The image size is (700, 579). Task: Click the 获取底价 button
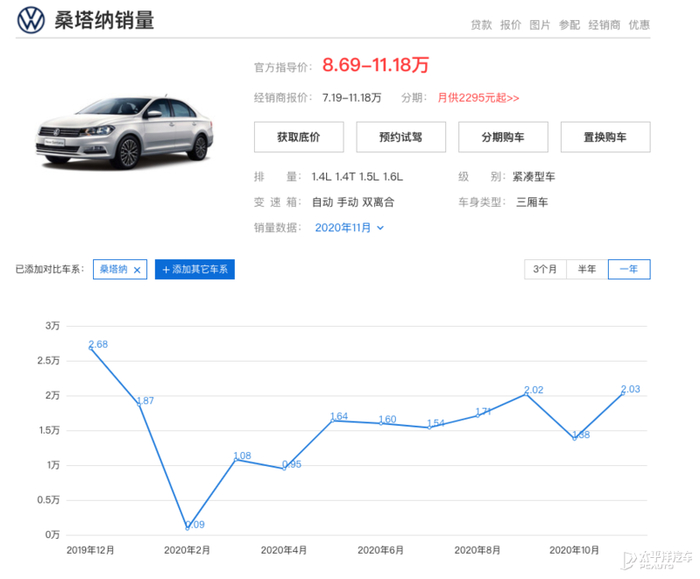point(298,137)
